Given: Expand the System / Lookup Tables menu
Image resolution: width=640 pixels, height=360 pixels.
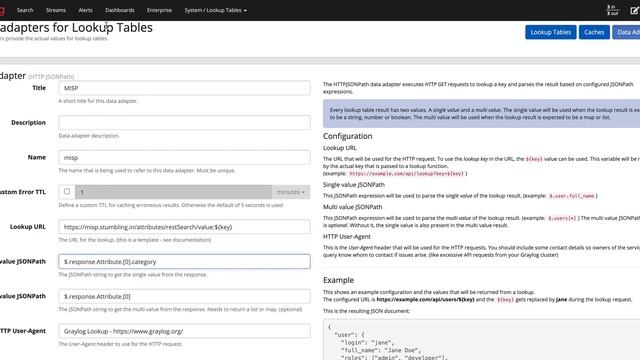Looking at the screenshot, I should point(216,10).
